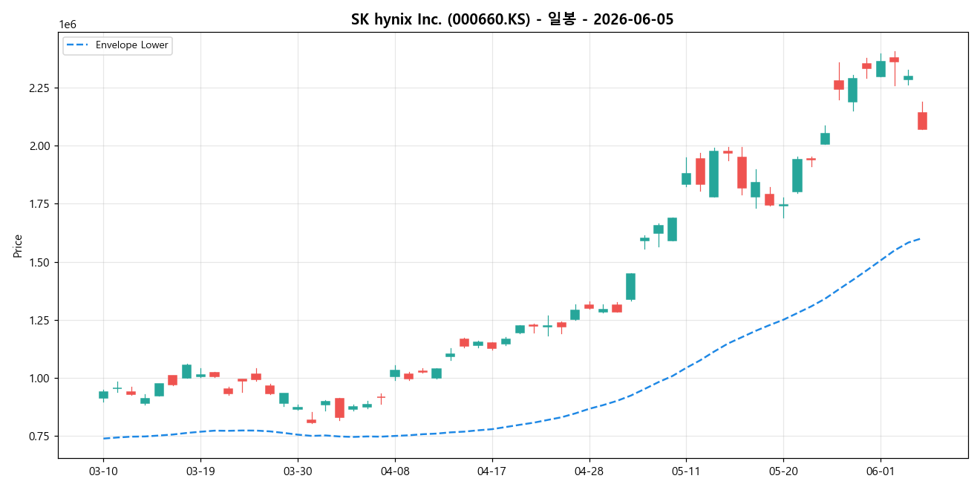Click the 06-01 date label

coord(881,471)
